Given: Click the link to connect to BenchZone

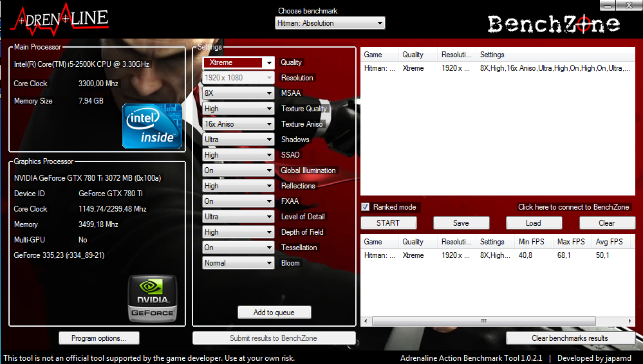Looking at the screenshot, I should point(573,207).
